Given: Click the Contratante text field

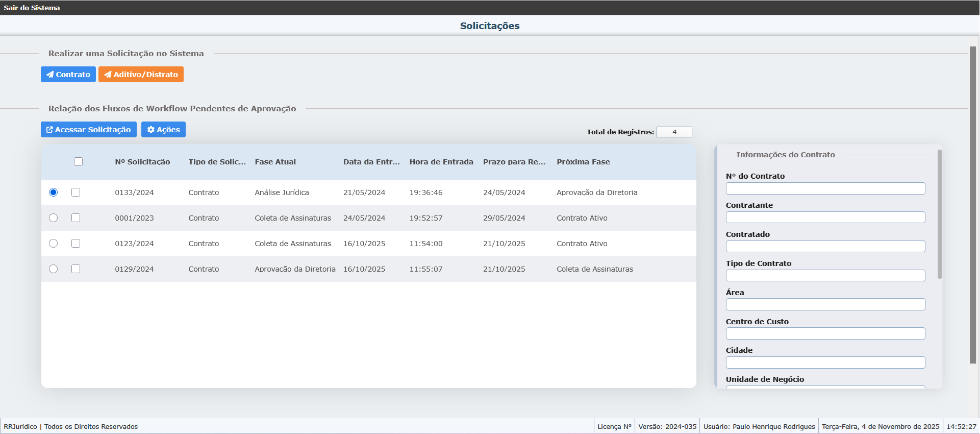Looking at the screenshot, I should pyautogui.click(x=825, y=218).
